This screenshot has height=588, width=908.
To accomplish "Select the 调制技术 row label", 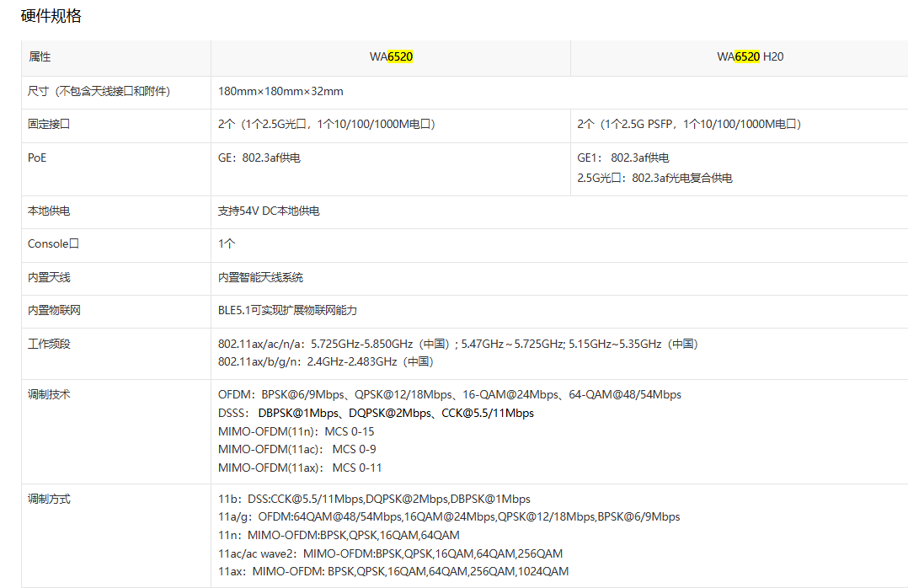I will coord(49,394).
